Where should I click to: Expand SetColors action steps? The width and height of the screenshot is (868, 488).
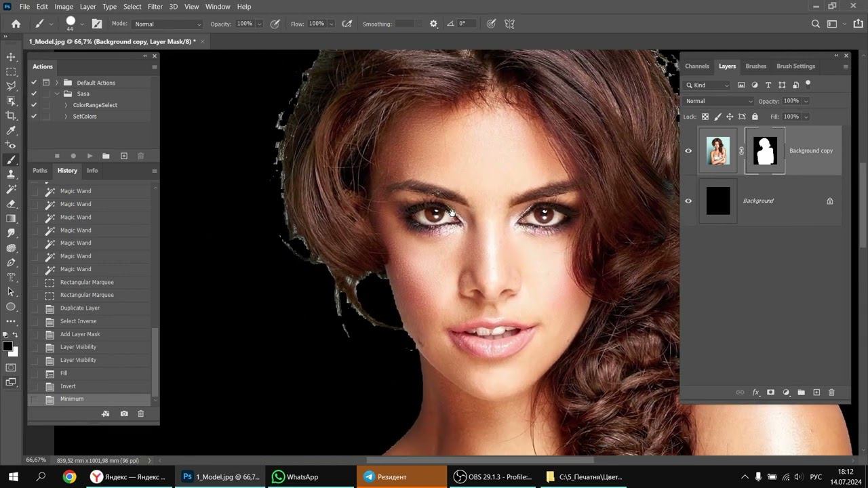coord(66,117)
